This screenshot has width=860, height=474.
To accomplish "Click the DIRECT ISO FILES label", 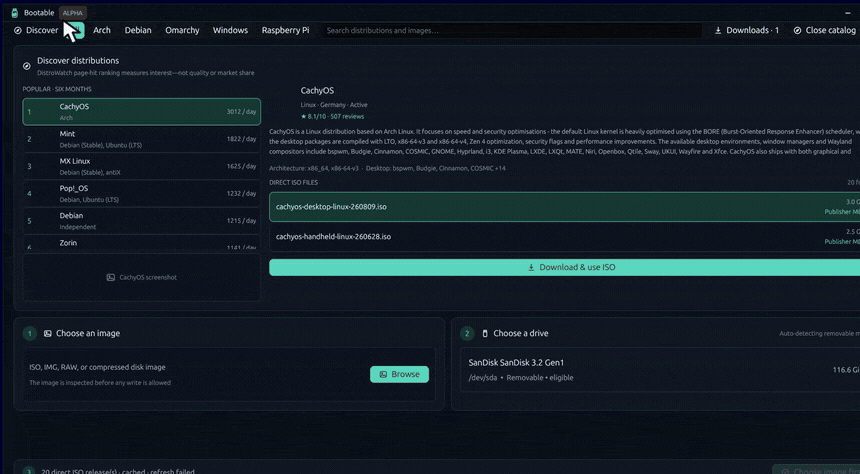I will pyautogui.click(x=293, y=183).
